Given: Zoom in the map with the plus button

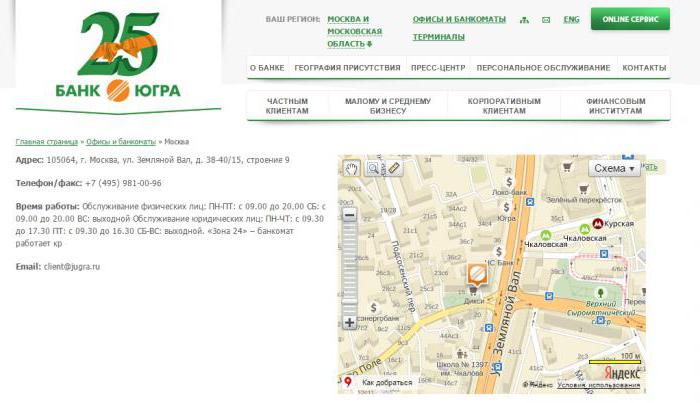Looking at the screenshot, I should pyautogui.click(x=350, y=322).
